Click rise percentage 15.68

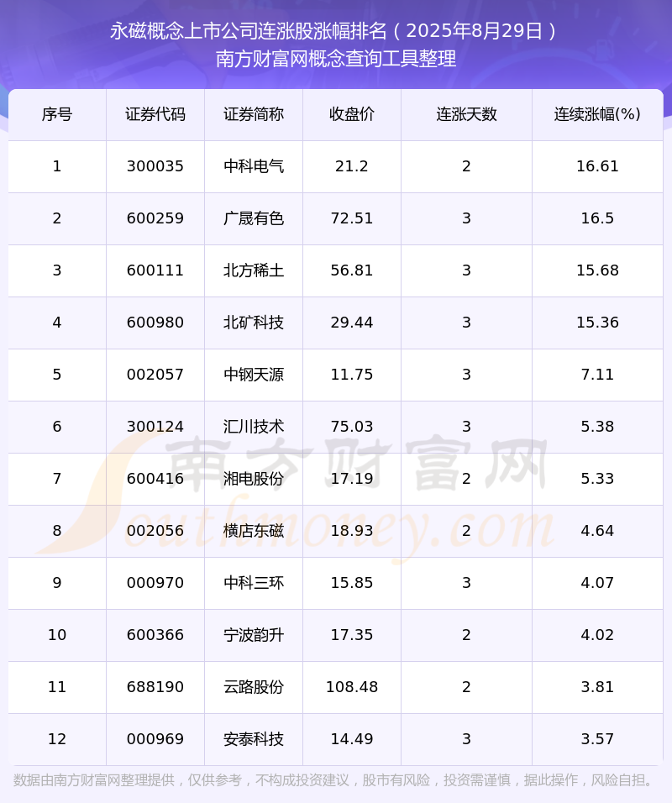(597, 270)
